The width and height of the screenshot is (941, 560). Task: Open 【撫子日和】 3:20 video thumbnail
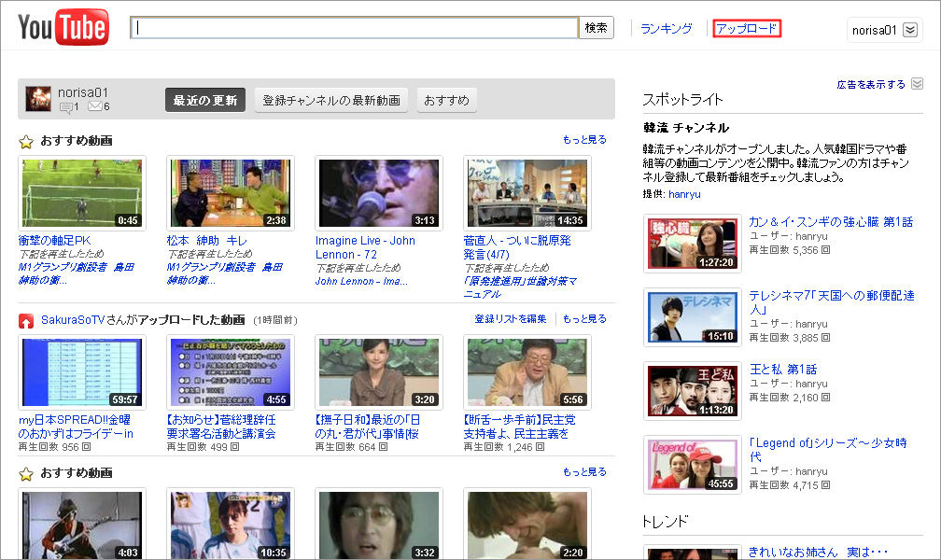click(379, 372)
